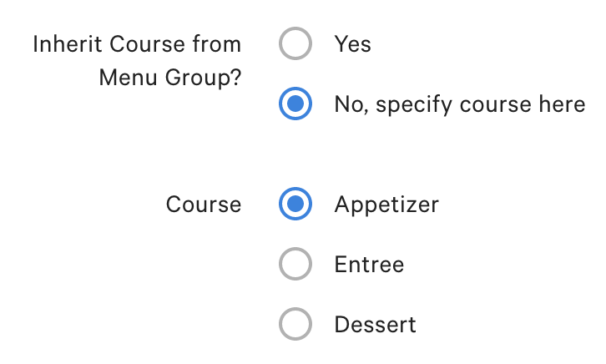Enable inheriting course from menu group

click(x=295, y=43)
